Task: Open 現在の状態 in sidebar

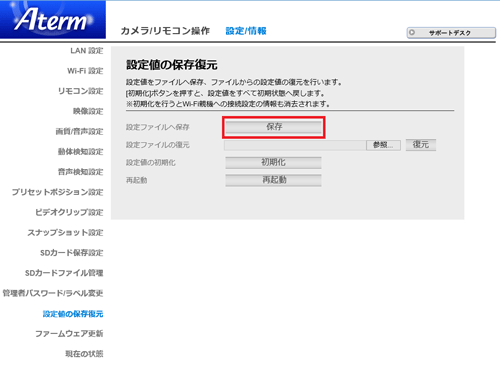Action: click(84, 354)
